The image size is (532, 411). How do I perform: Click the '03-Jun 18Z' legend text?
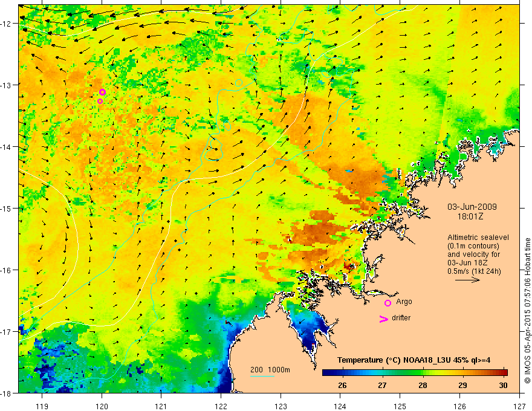(466, 263)
